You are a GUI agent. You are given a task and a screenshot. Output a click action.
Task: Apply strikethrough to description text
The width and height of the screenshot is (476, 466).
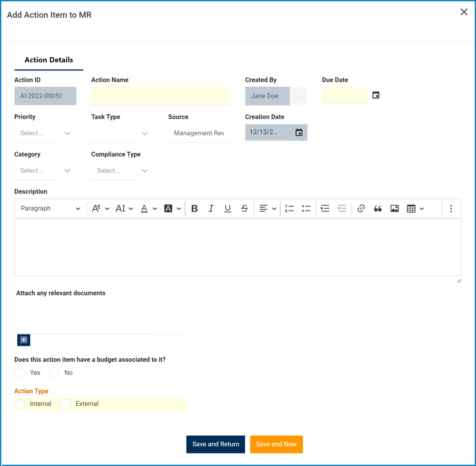tap(244, 208)
